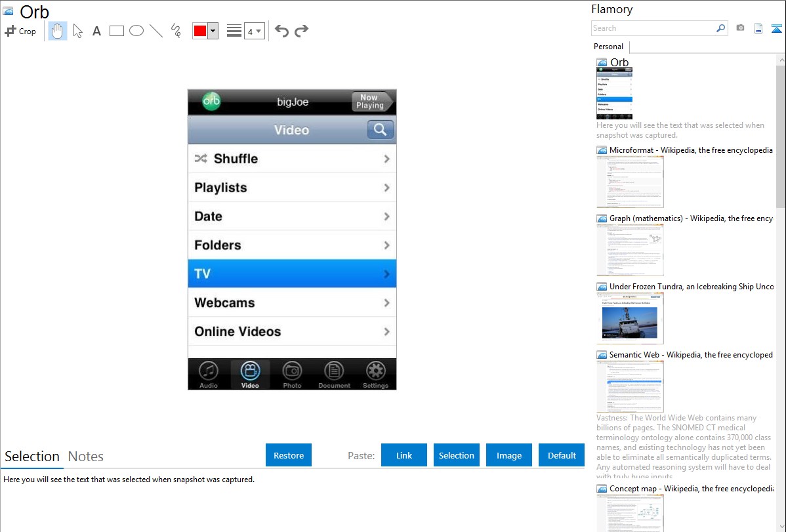The width and height of the screenshot is (786, 532).
Task: Activate the hand pan tool
Action: (x=57, y=31)
